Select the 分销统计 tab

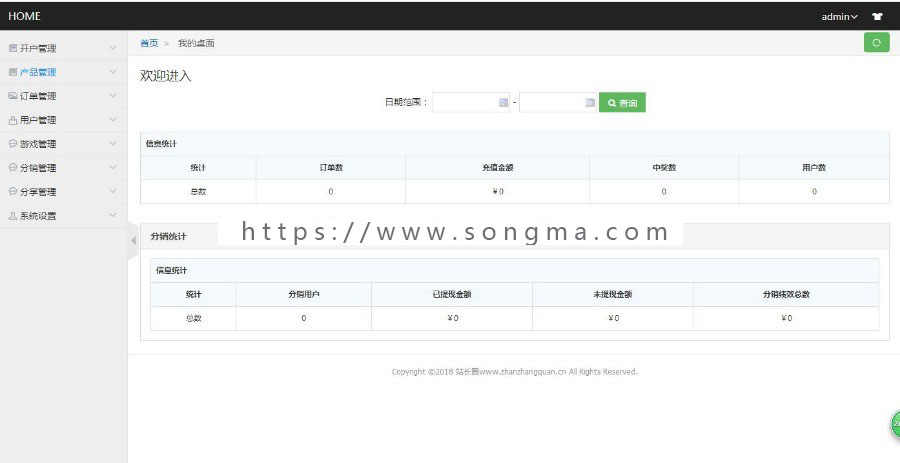pyautogui.click(x=169, y=236)
